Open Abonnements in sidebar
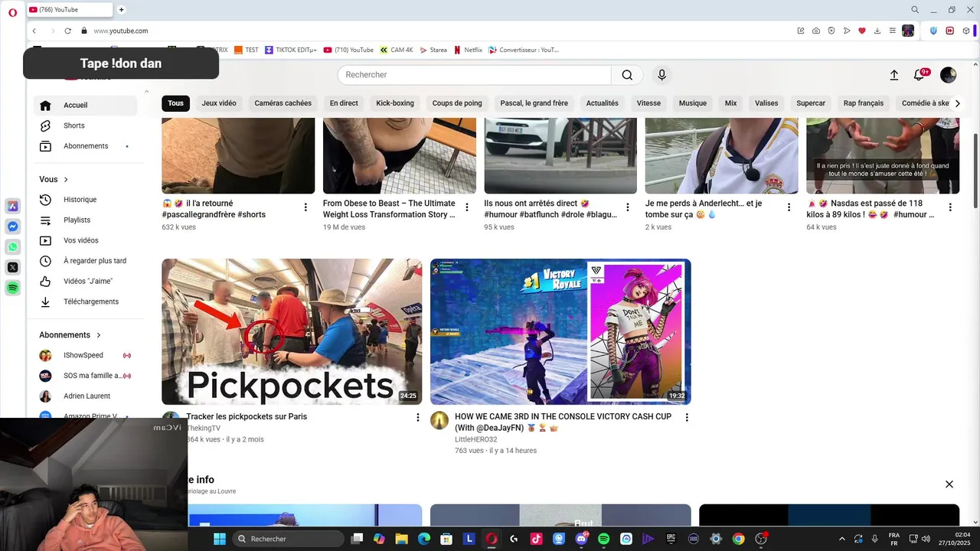Image resolution: width=980 pixels, height=551 pixels. (86, 146)
